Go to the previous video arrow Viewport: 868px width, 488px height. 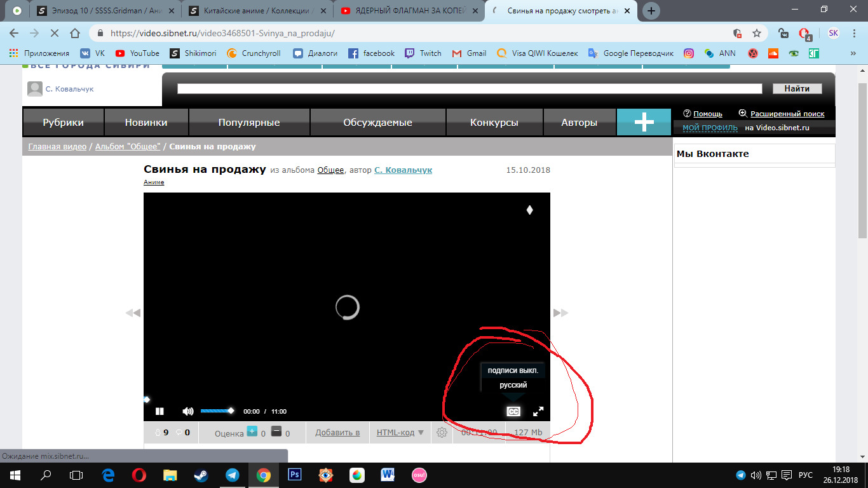coord(133,313)
